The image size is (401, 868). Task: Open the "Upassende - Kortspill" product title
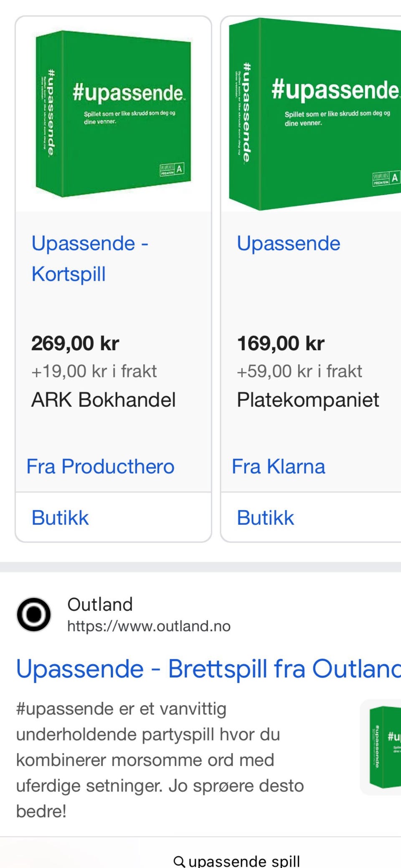tap(90, 258)
